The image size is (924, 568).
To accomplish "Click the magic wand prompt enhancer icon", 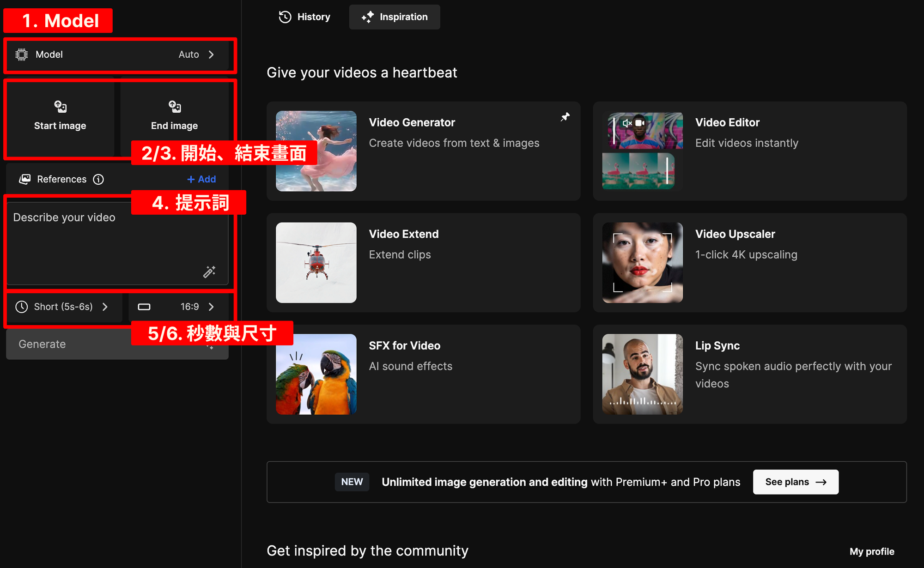I will (209, 272).
